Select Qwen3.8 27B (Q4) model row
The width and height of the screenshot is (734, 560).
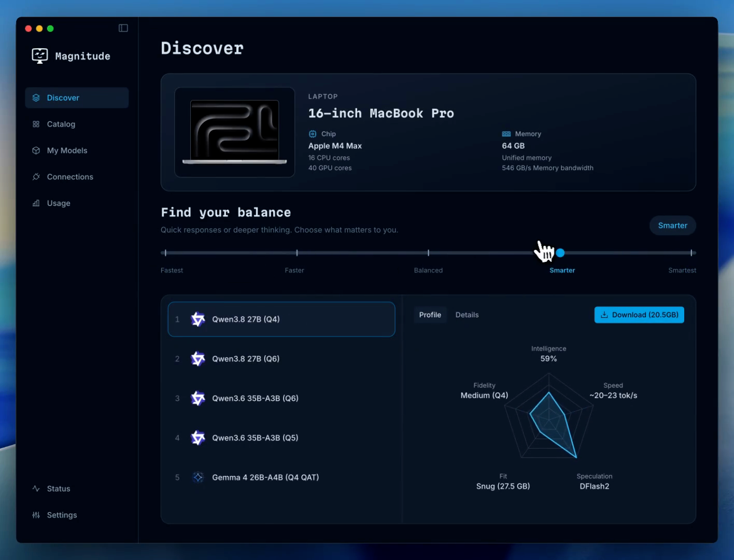[281, 319]
